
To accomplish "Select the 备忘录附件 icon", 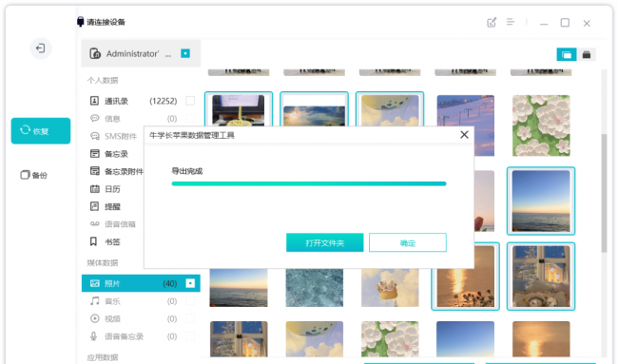I will 94,171.
